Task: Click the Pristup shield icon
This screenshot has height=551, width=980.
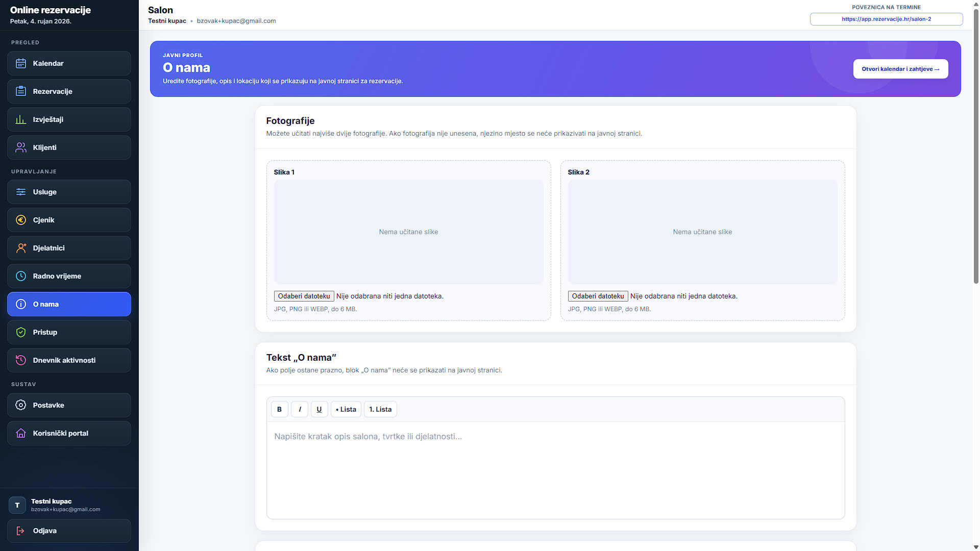Action: pyautogui.click(x=21, y=332)
